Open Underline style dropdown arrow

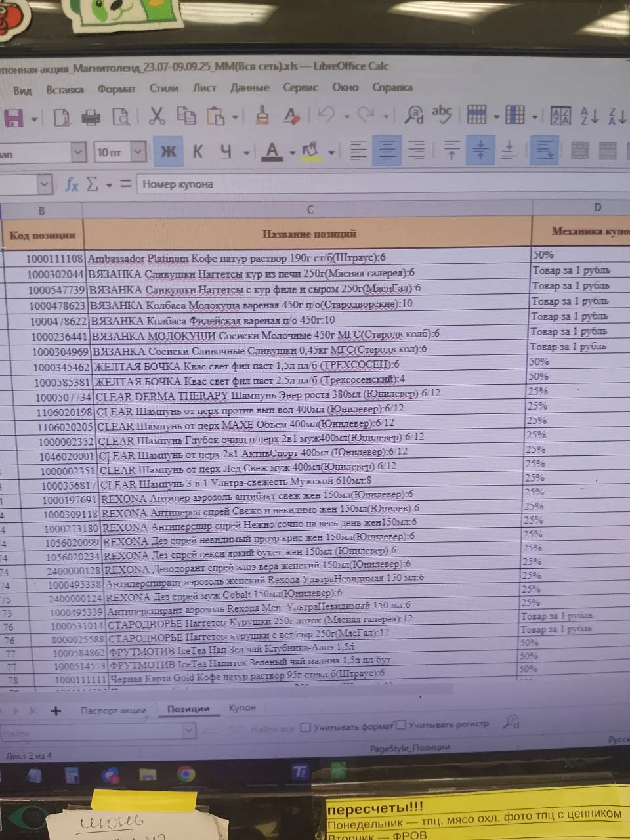pos(247,153)
